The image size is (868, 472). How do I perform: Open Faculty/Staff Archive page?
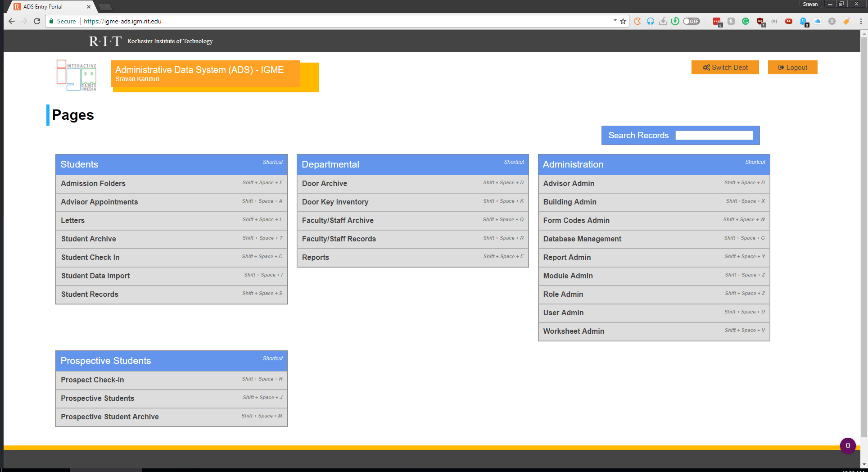pos(413,221)
